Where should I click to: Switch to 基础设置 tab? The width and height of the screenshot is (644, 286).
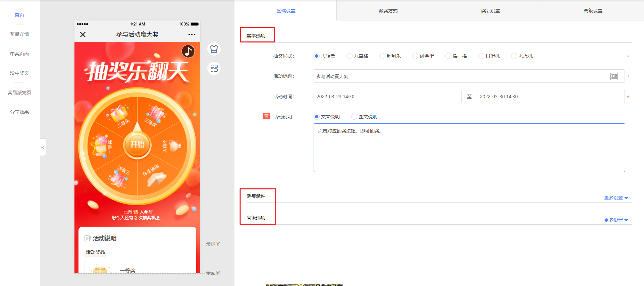(286, 11)
